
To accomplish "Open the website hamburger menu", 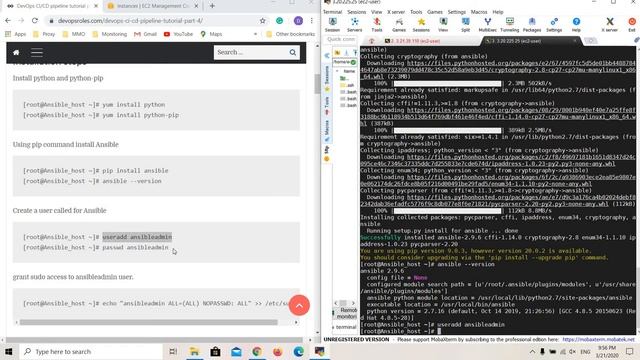I will tap(37, 52).
